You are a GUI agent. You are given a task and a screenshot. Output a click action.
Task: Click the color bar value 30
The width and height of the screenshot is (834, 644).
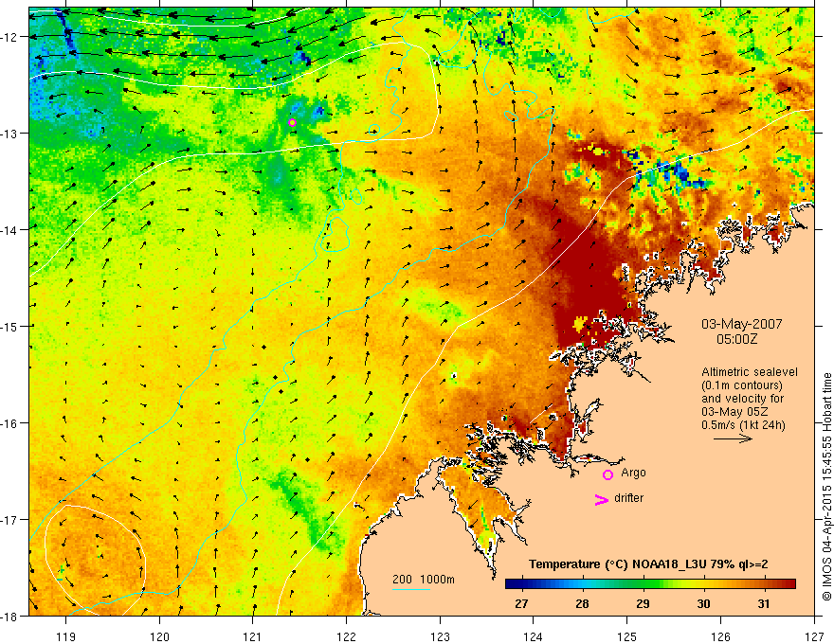point(703,603)
